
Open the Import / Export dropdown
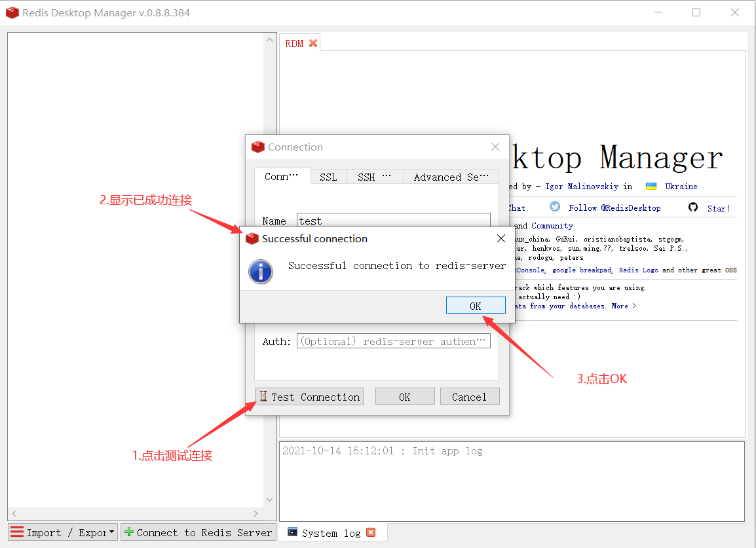click(63, 532)
